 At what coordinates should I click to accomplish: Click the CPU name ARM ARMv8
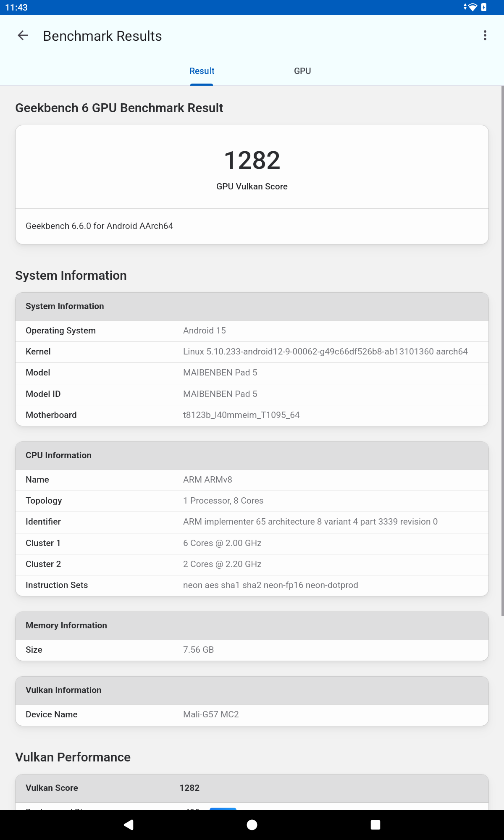click(207, 480)
